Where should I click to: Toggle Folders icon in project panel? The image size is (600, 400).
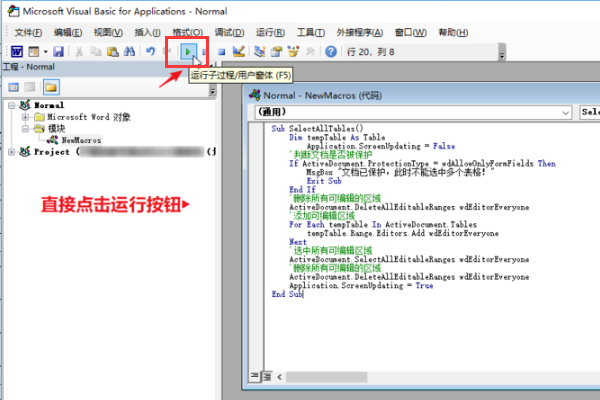(51, 87)
